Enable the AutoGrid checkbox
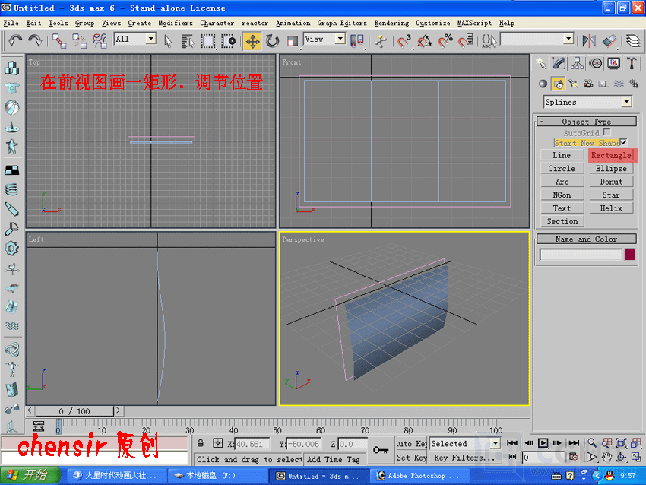The height and width of the screenshot is (485, 646). [606, 132]
